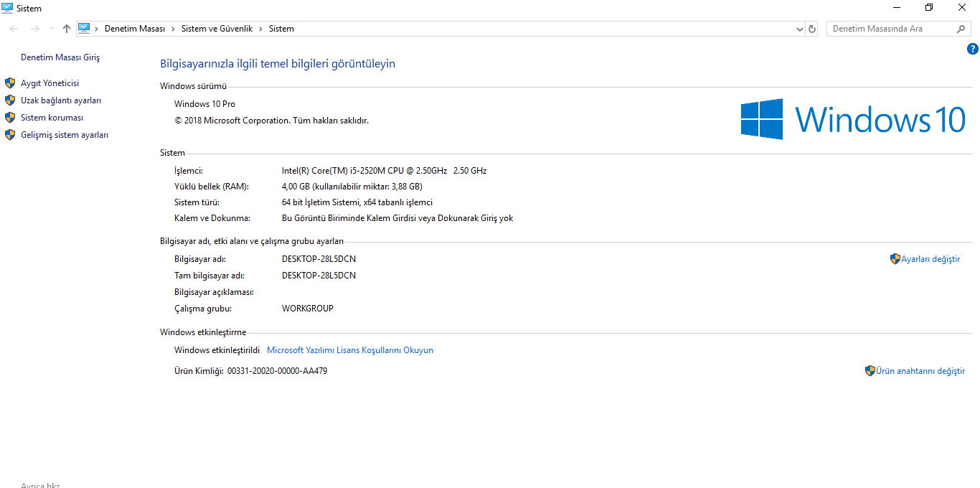
Task: Open Sistem koruması link
Action: tap(52, 118)
